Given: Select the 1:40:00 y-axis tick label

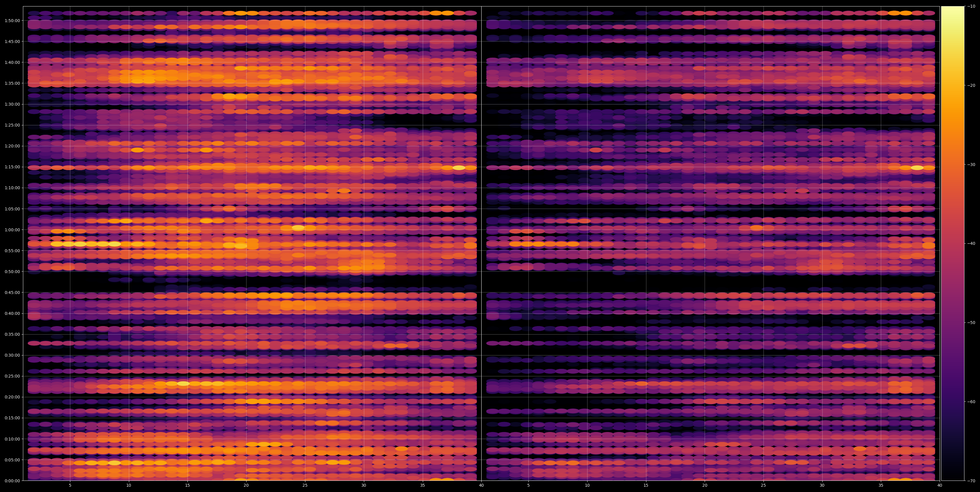Looking at the screenshot, I should click(13, 62).
